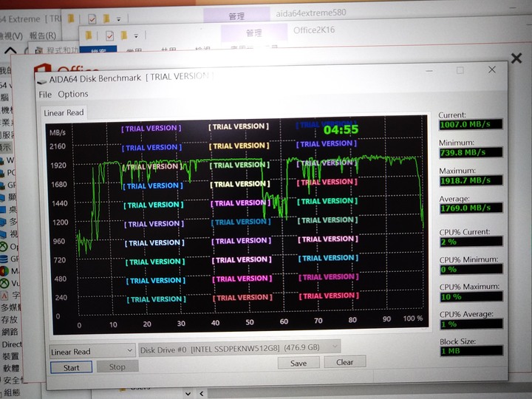Close the Office window with bold X

pos(516,58)
